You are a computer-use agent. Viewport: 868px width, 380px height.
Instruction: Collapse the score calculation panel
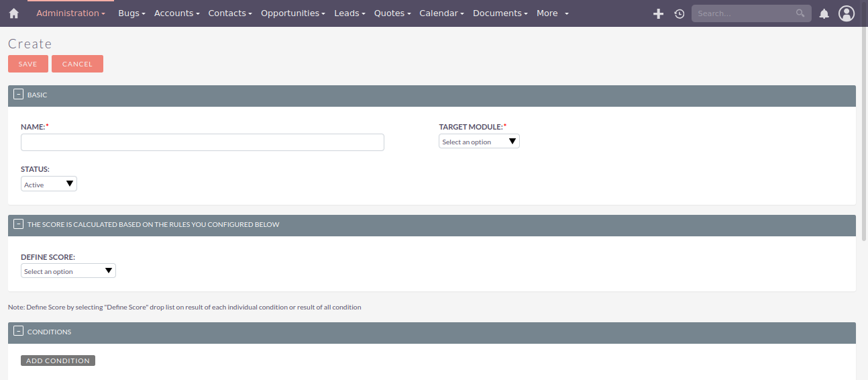pyautogui.click(x=18, y=224)
